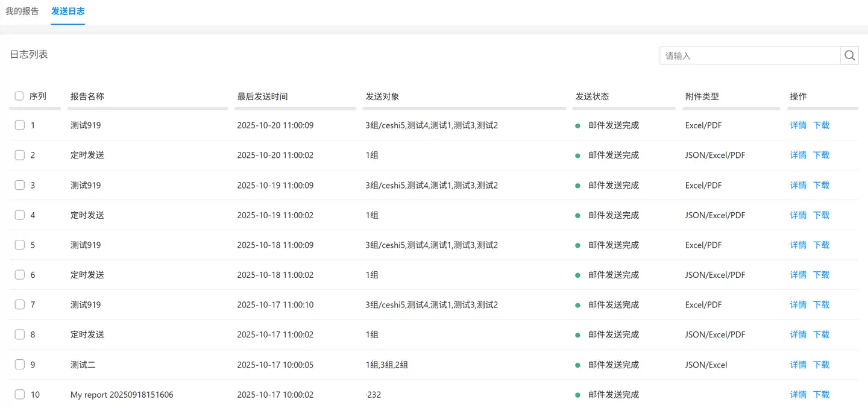Open 详情 for row 6 定时发送
Viewport: 868px width, 408px height.
click(x=798, y=275)
